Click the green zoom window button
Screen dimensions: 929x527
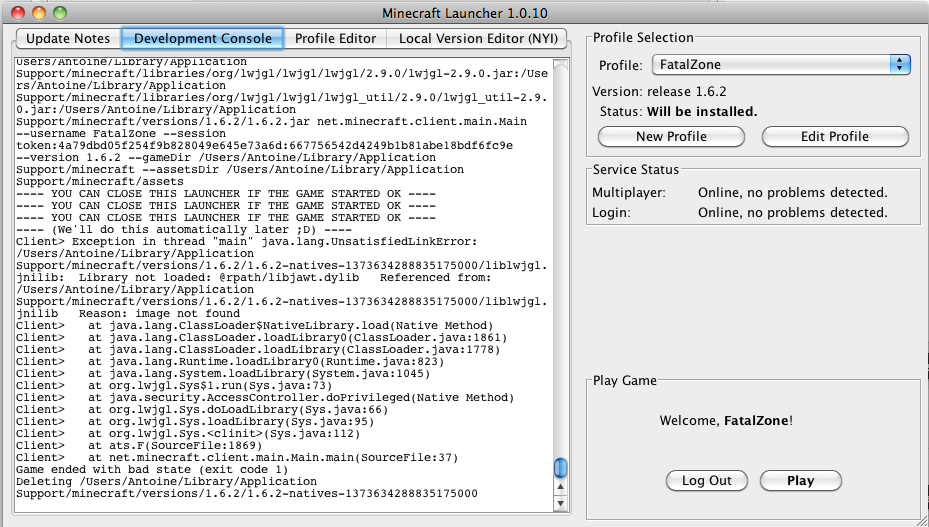click(59, 12)
